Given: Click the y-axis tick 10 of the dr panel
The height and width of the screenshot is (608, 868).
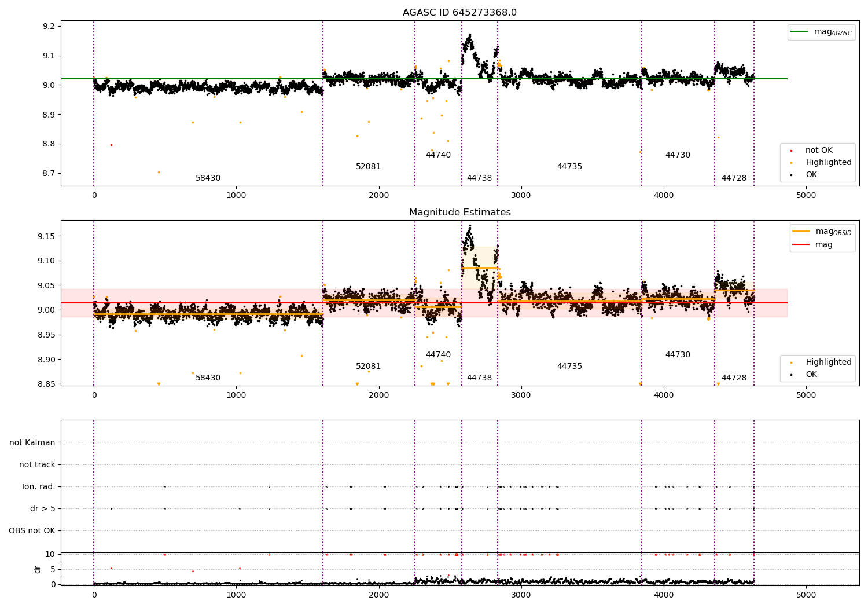Looking at the screenshot, I should pos(50,554).
